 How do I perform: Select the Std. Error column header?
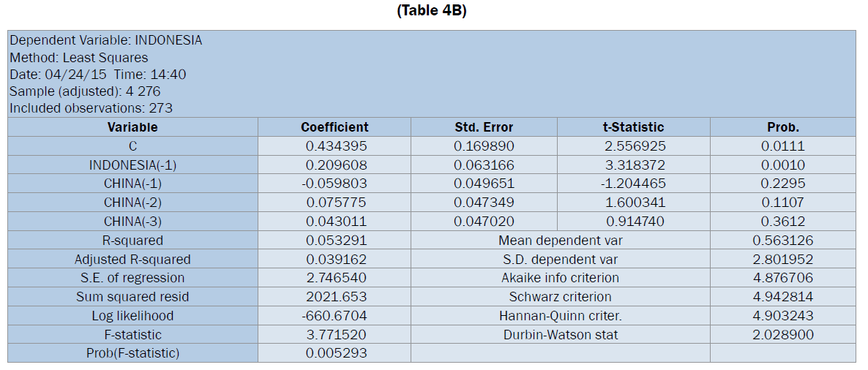(484, 127)
